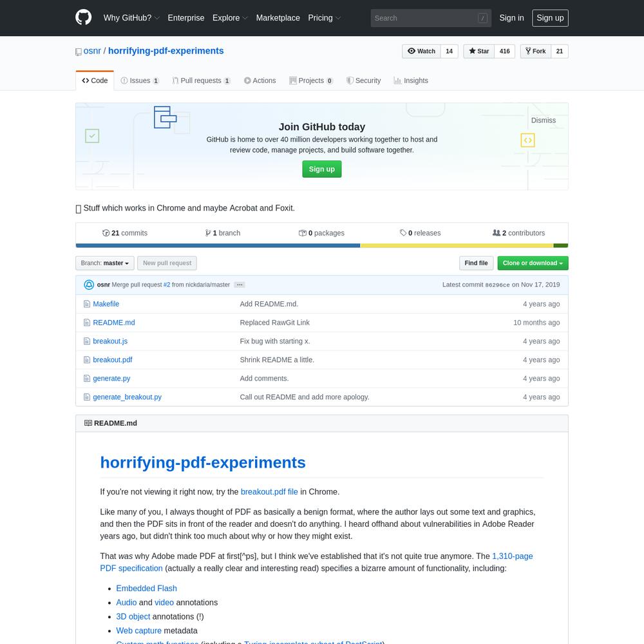Image resolution: width=644 pixels, height=644 pixels.
Task: Click the Web capture link
Action: pyautogui.click(x=139, y=630)
